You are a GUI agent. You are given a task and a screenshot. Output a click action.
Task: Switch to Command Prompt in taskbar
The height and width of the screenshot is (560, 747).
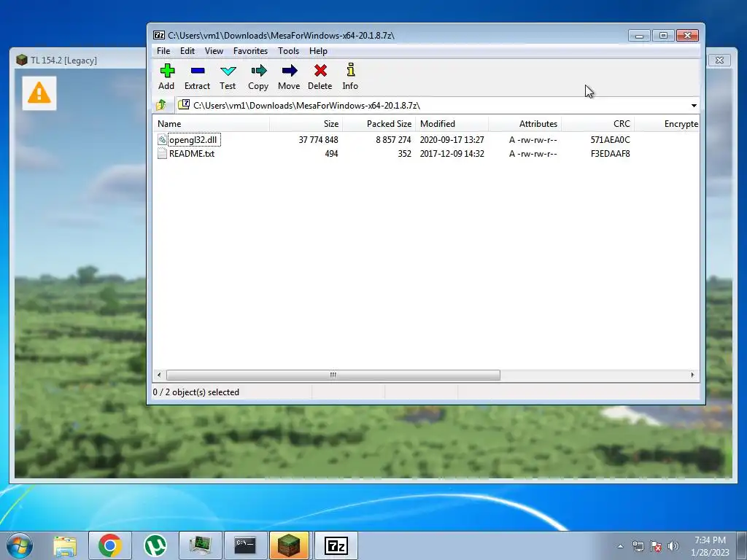tap(245, 545)
